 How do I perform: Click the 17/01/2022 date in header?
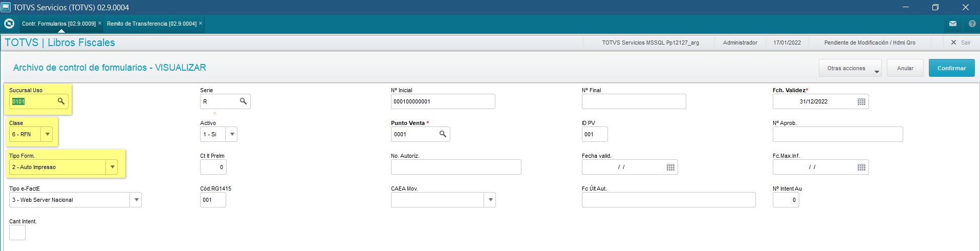(787, 43)
